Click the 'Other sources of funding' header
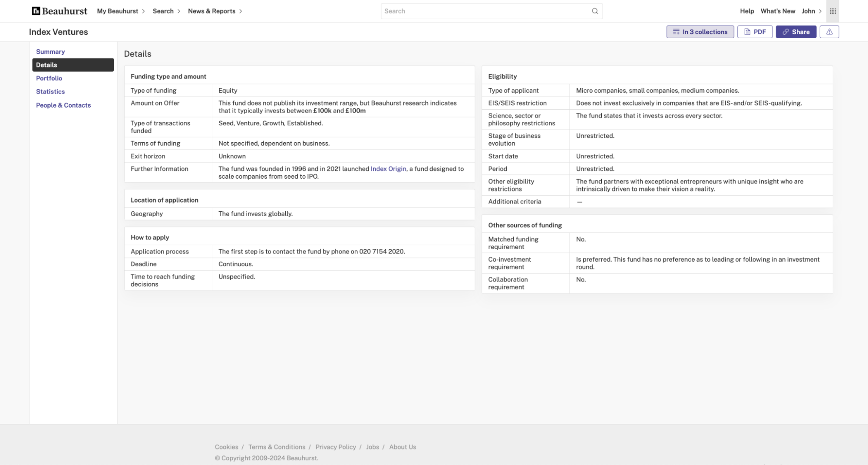Screen dimensions: 868x465 (525, 225)
